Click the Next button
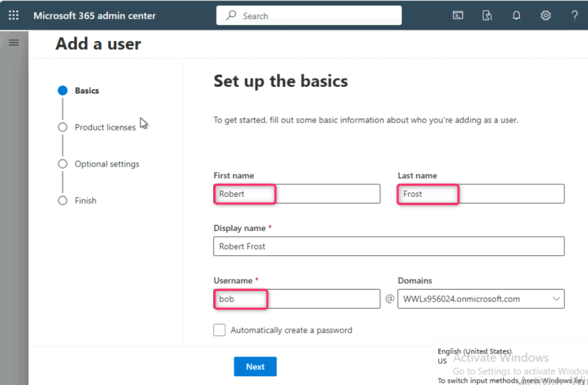Screen dimensions: 588x385 [x=255, y=367]
